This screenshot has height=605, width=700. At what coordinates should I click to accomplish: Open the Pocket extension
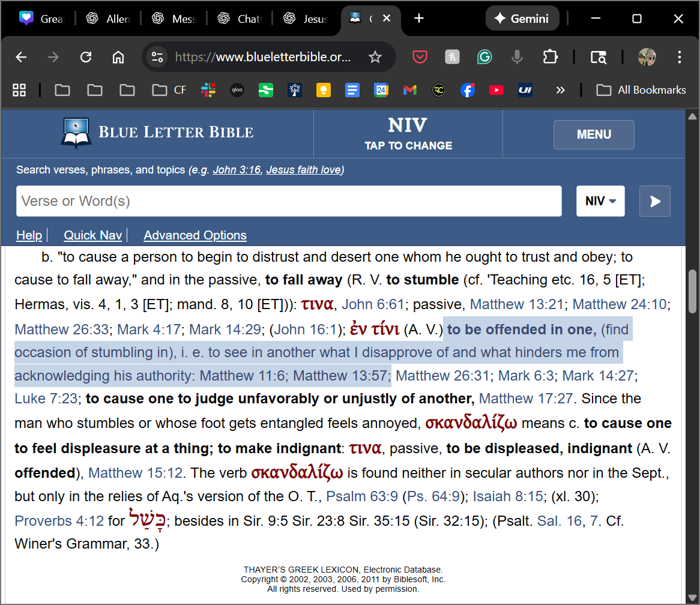(419, 57)
